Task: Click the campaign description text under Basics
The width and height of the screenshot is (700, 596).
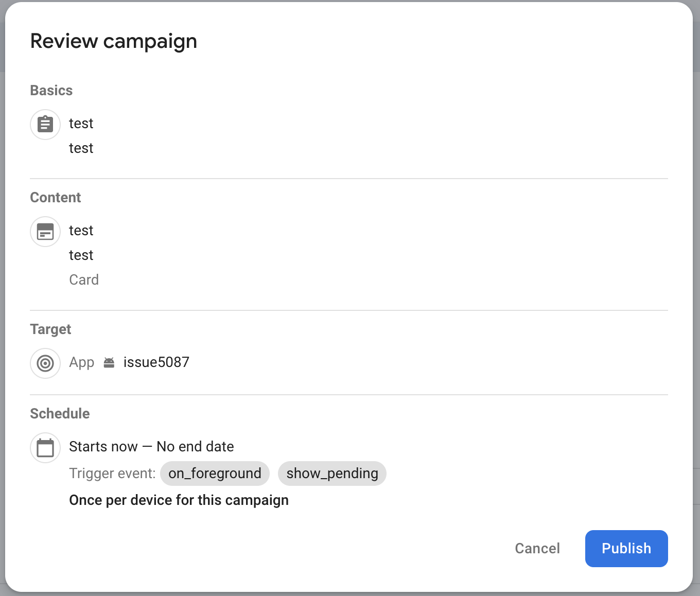Action: [81, 148]
